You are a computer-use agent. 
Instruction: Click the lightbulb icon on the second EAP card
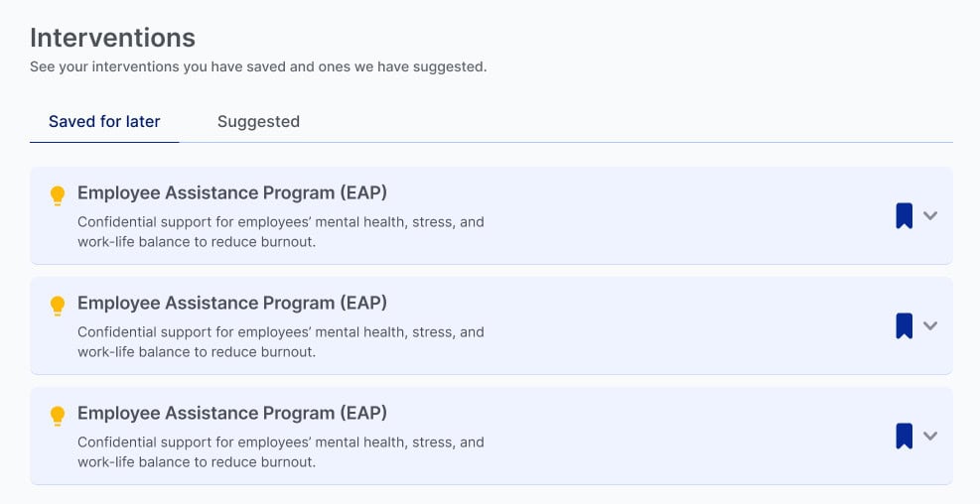[58, 306]
